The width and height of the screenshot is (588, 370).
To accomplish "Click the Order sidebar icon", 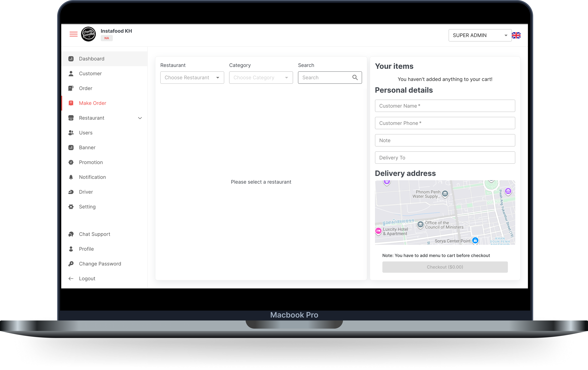I will pyautogui.click(x=71, y=88).
